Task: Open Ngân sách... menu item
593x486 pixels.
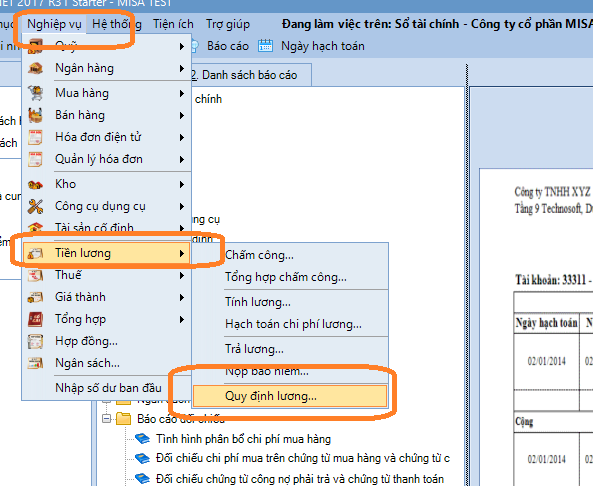Action: pyautogui.click(x=106, y=363)
